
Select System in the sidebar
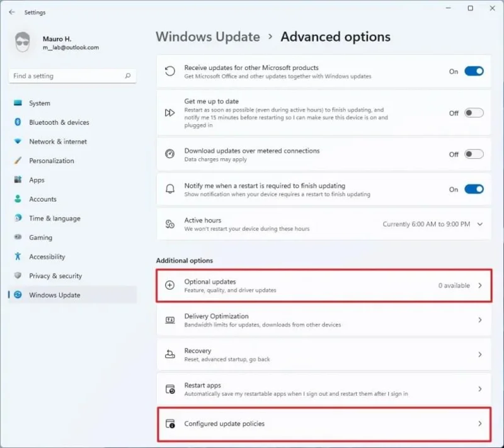(x=72, y=103)
